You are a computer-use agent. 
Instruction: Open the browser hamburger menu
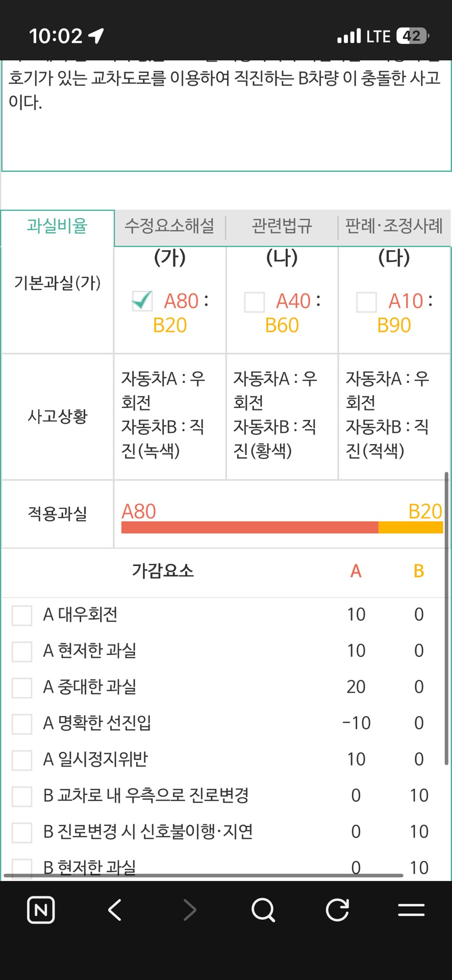point(411,910)
